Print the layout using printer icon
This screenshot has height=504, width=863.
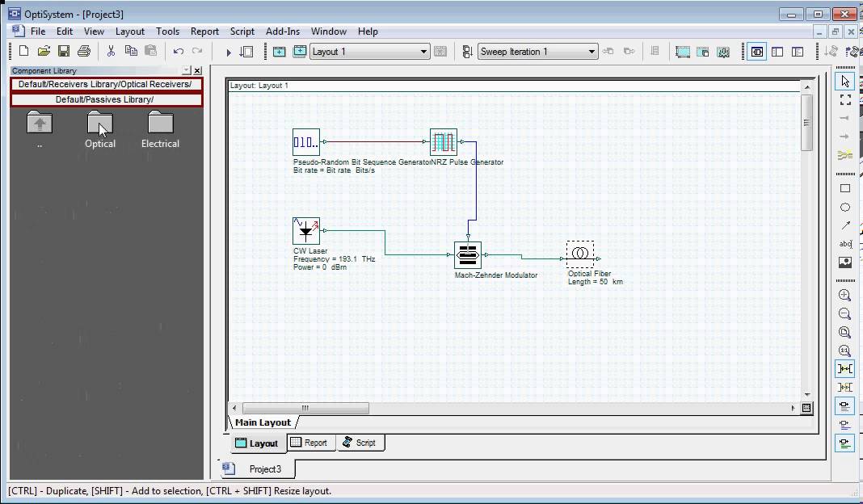84,51
